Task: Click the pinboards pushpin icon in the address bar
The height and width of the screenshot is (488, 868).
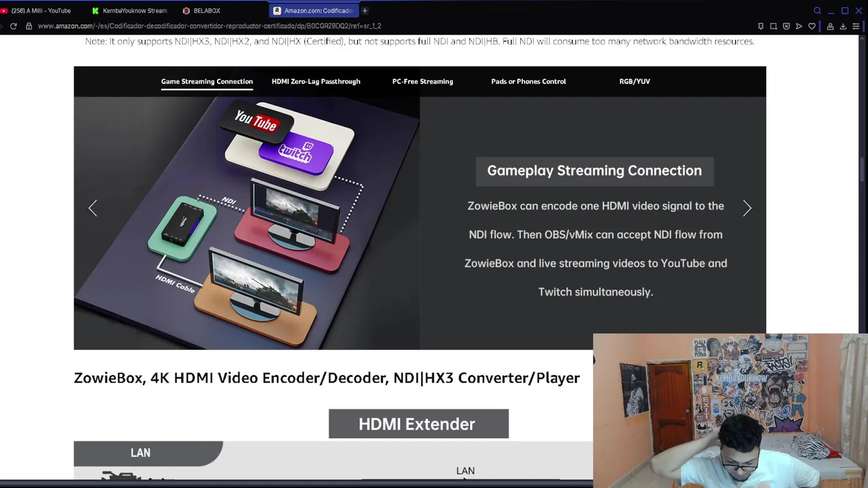Action: tap(760, 26)
